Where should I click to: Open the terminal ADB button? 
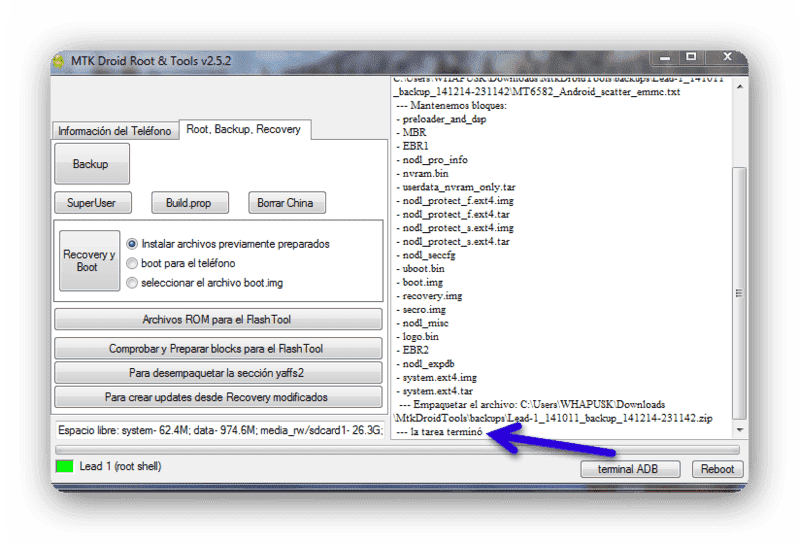(630, 469)
